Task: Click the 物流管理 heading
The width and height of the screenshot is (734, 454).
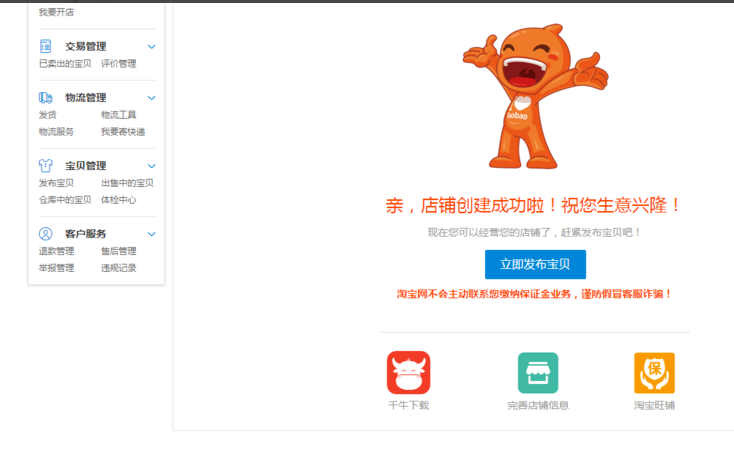Action: pos(86,97)
